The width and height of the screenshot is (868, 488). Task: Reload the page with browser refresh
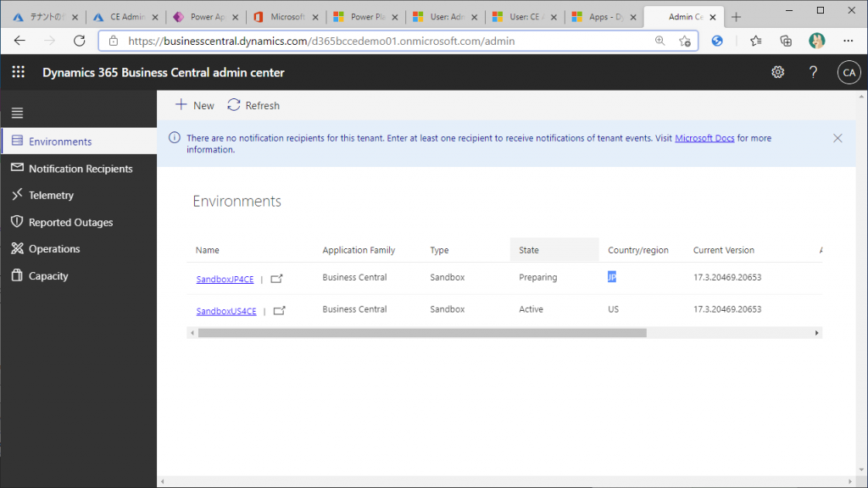pos(80,41)
